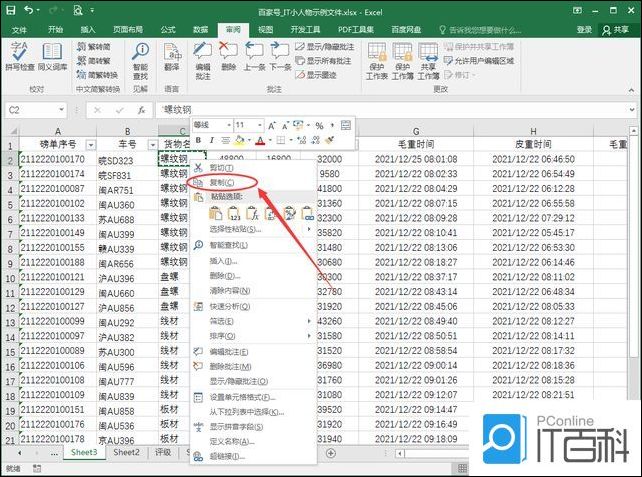Image resolution: width=642 pixels, height=477 pixels.
Task: Switch to the 公式 ribbon tab
Action: point(168,29)
